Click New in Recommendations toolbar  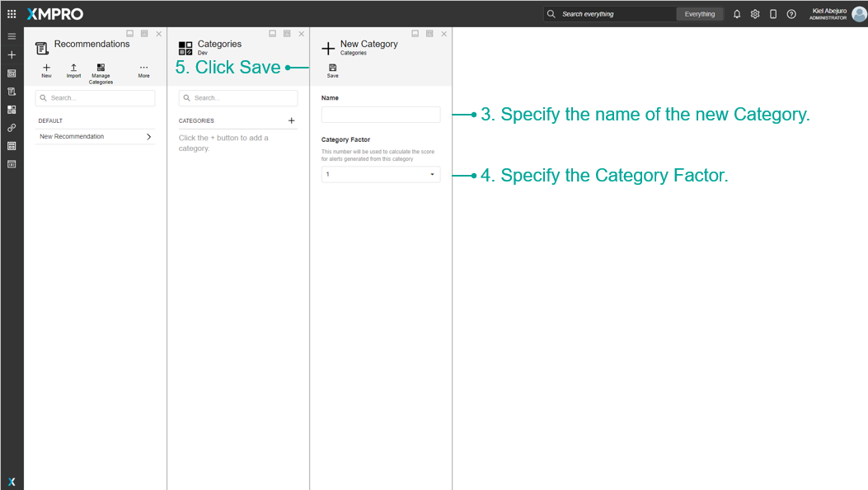click(46, 70)
